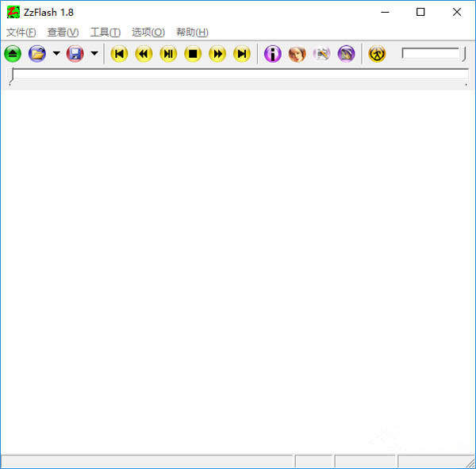Expand the open folder dropdown arrow
Image resolution: width=476 pixels, height=469 pixels.
click(56, 54)
